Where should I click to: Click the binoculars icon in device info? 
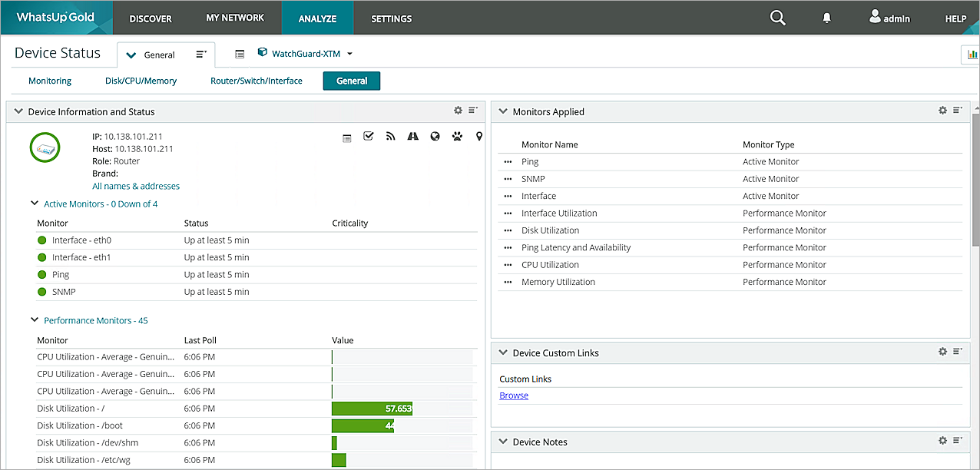pos(412,137)
